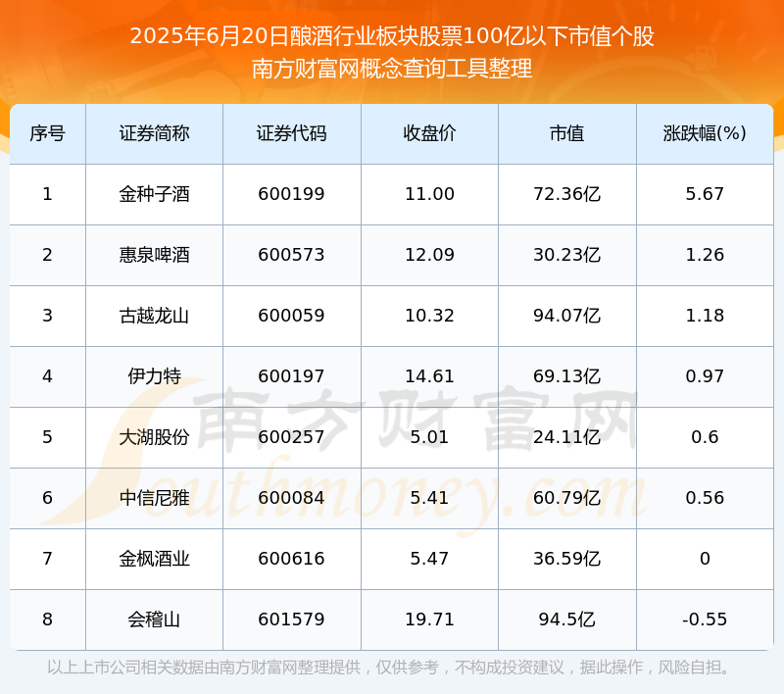The width and height of the screenshot is (784, 694).
Task: Click market value 94.07亿
Action: 567,316
